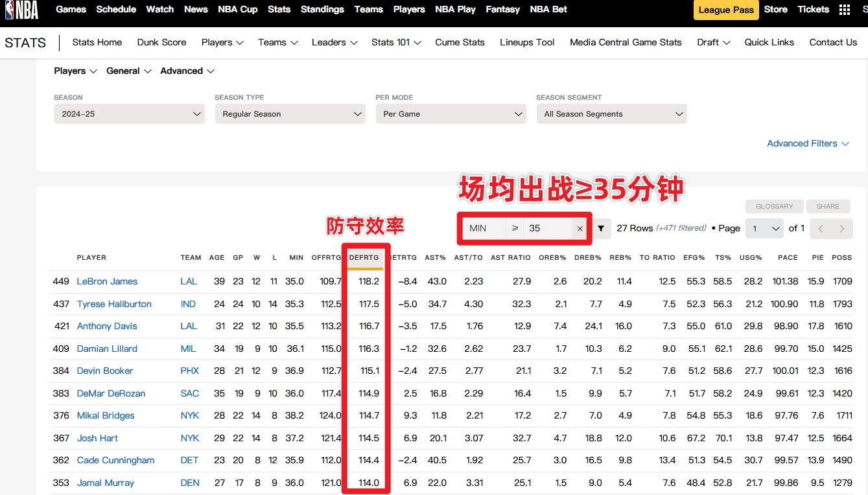This screenshot has height=495, width=868.
Task: Click the League Pass button
Action: tap(725, 10)
